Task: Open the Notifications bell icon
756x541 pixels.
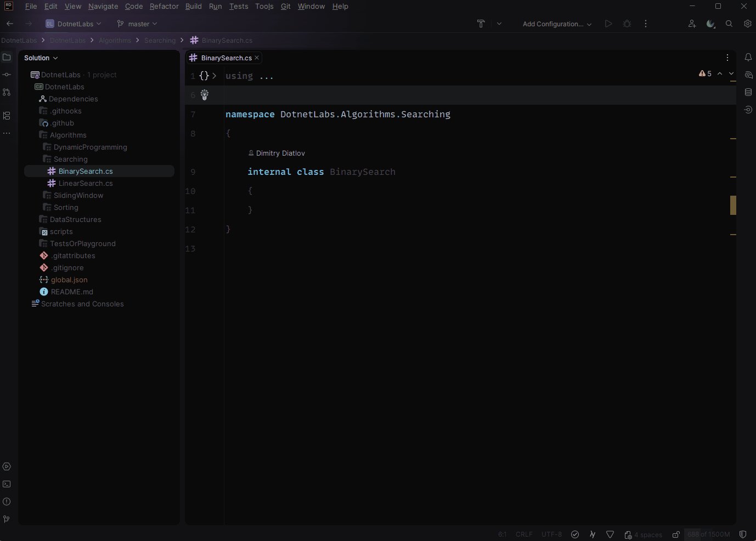Action: click(748, 57)
